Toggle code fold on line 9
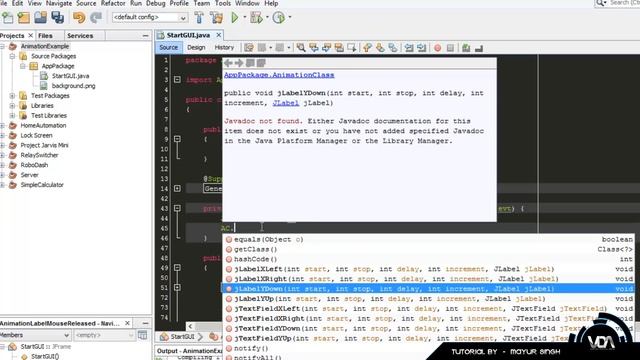This screenshot has height=360, width=640. coord(177,139)
